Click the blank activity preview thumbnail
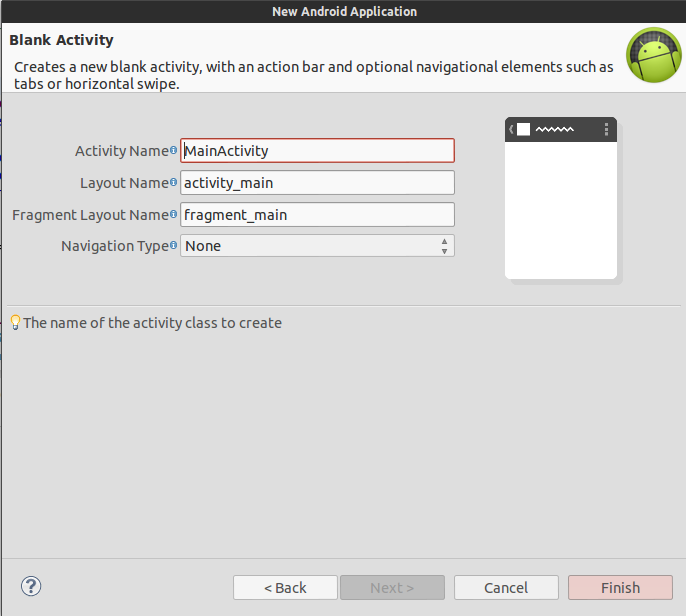Image resolution: width=686 pixels, height=616 pixels. 561,198
